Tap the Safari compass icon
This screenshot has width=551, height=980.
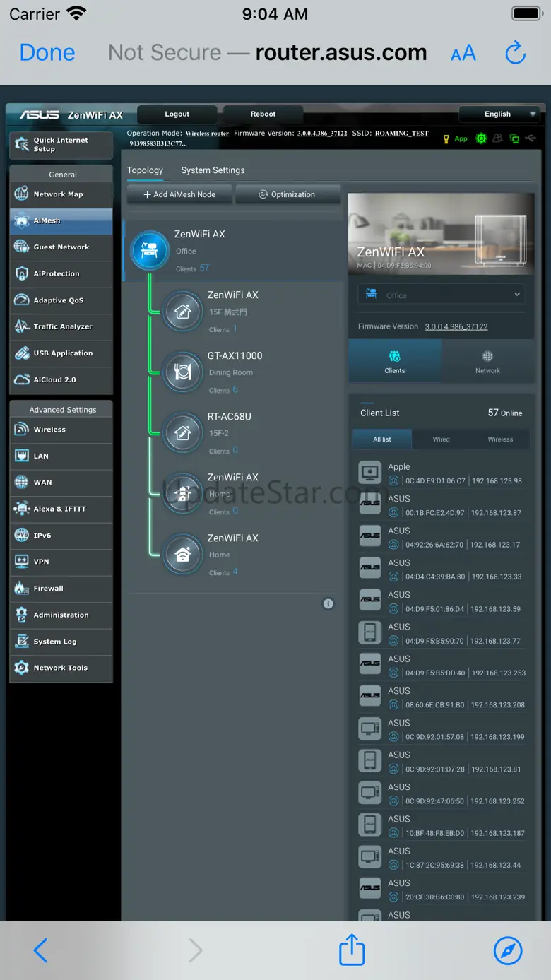tap(508, 951)
